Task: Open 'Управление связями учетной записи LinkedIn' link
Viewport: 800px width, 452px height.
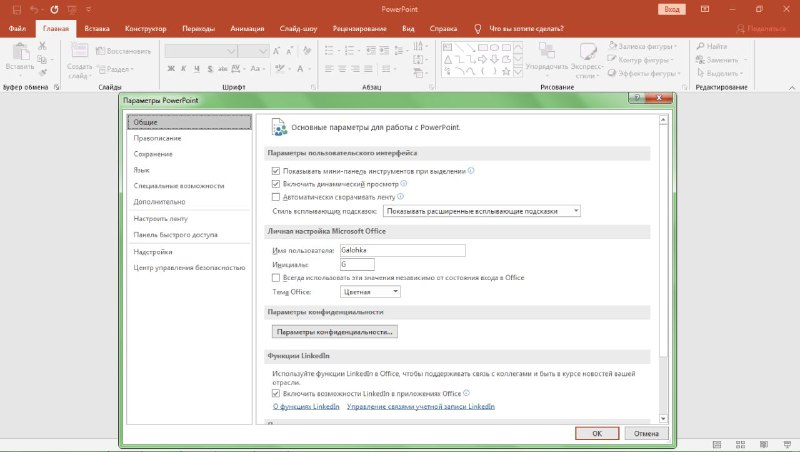Action: click(x=421, y=407)
